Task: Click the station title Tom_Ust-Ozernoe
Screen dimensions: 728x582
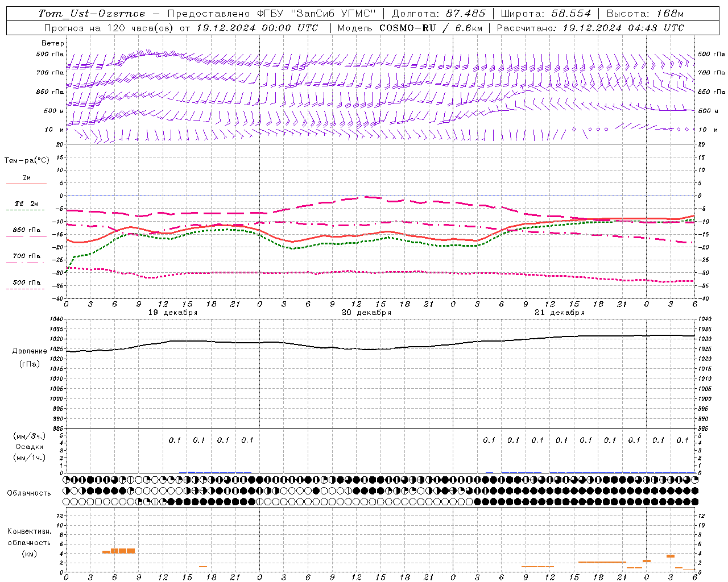Action: [92, 14]
